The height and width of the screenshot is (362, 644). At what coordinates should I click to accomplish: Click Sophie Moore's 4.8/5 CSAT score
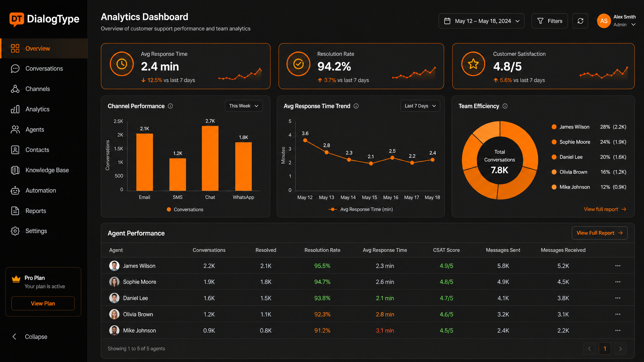[x=447, y=282]
